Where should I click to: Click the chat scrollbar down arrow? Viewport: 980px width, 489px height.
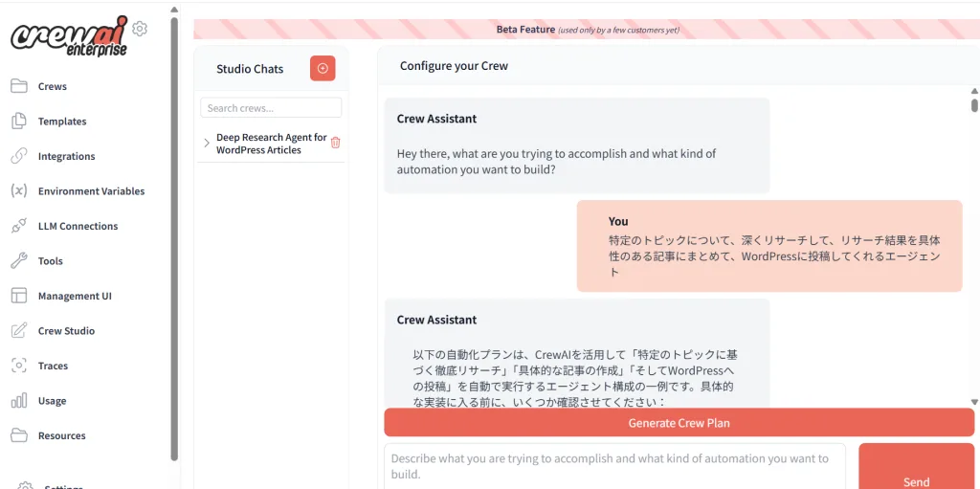pos(974,402)
